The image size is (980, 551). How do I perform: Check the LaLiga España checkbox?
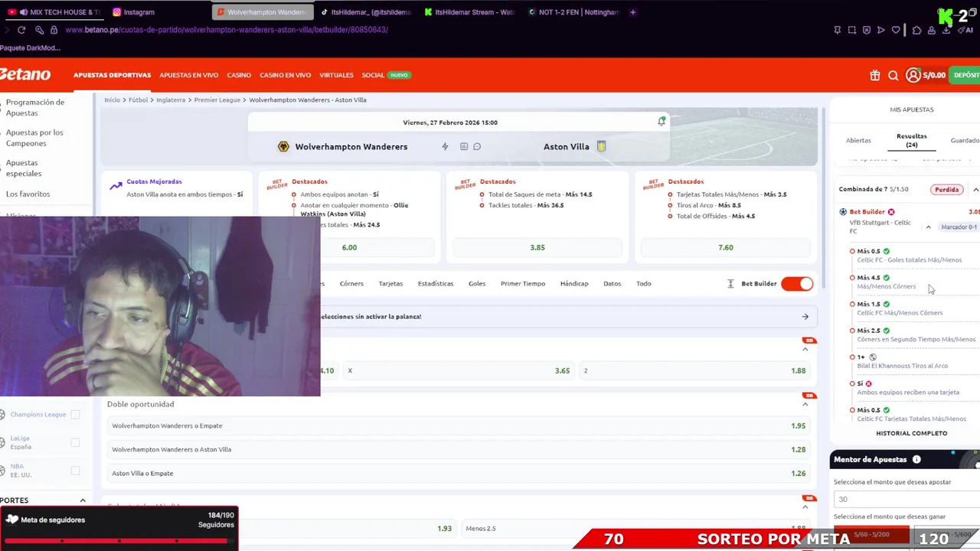coord(75,442)
